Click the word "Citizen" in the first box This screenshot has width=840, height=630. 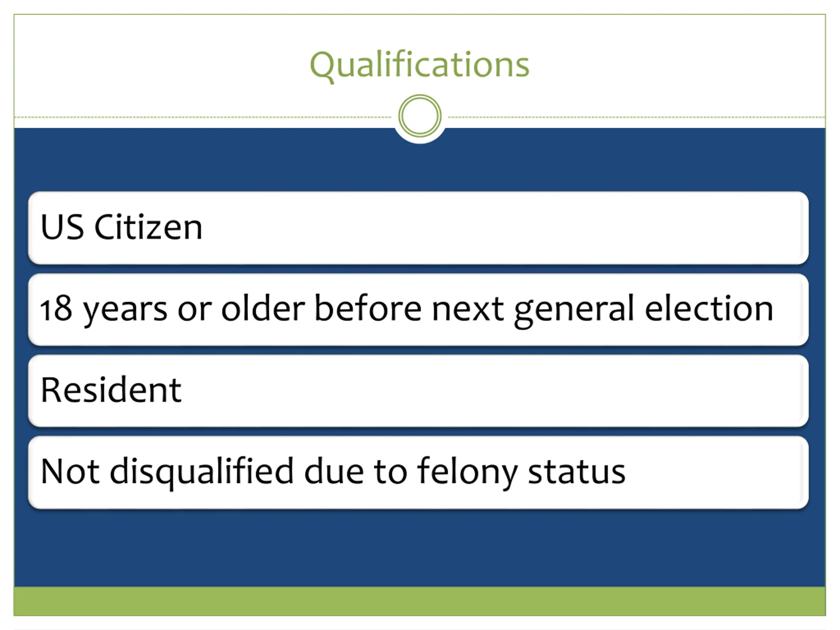point(148,227)
